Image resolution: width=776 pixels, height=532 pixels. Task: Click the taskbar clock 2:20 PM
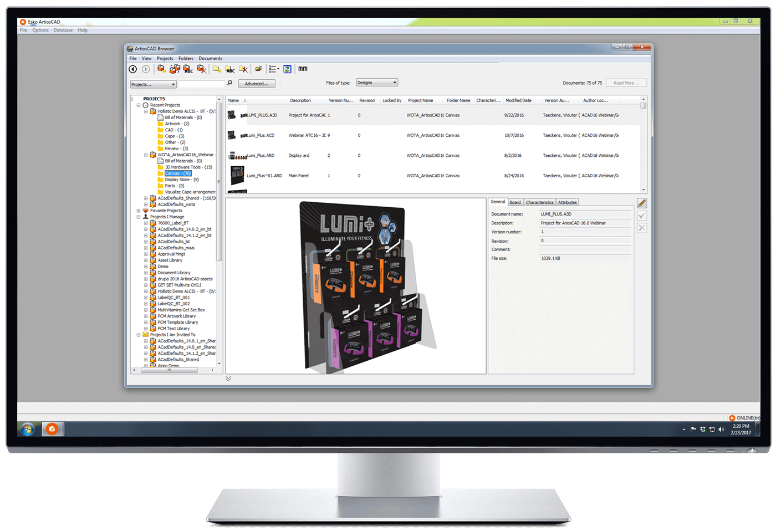[741, 426]
